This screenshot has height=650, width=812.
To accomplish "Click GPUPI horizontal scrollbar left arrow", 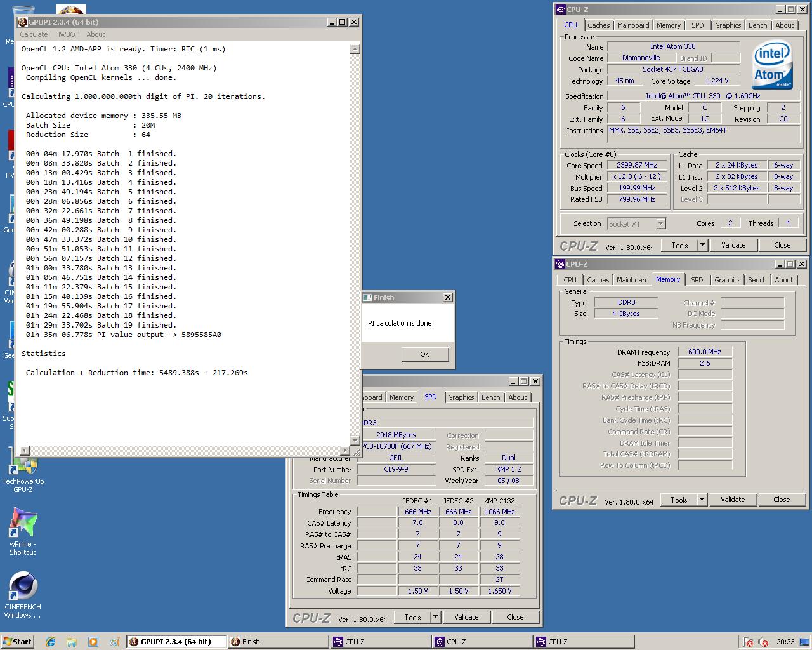I will coord(25,450).
